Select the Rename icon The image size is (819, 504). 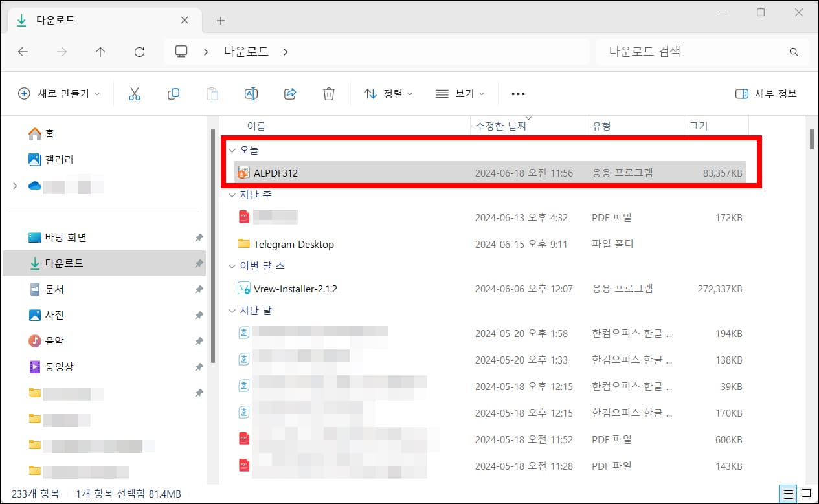pos(251,93)
